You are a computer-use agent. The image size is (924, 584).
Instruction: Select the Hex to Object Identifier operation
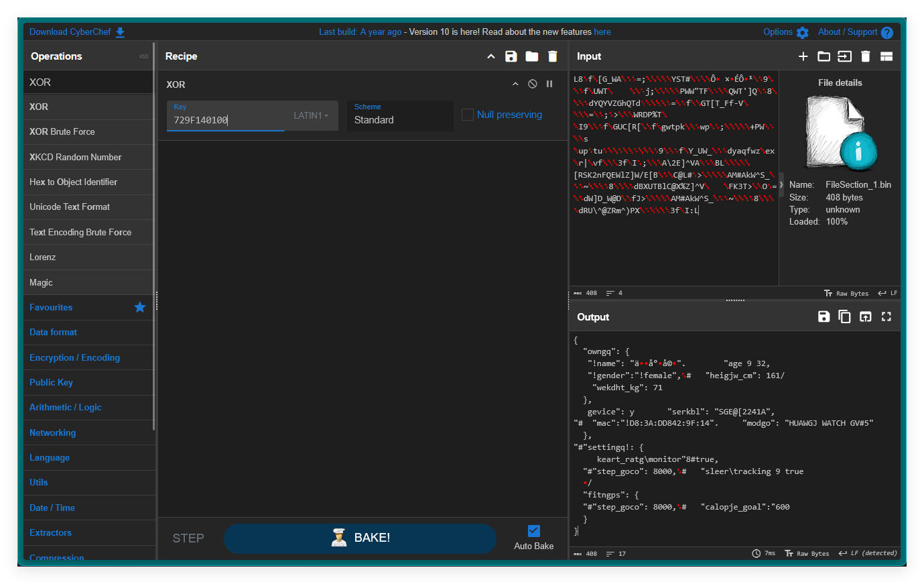89,182
